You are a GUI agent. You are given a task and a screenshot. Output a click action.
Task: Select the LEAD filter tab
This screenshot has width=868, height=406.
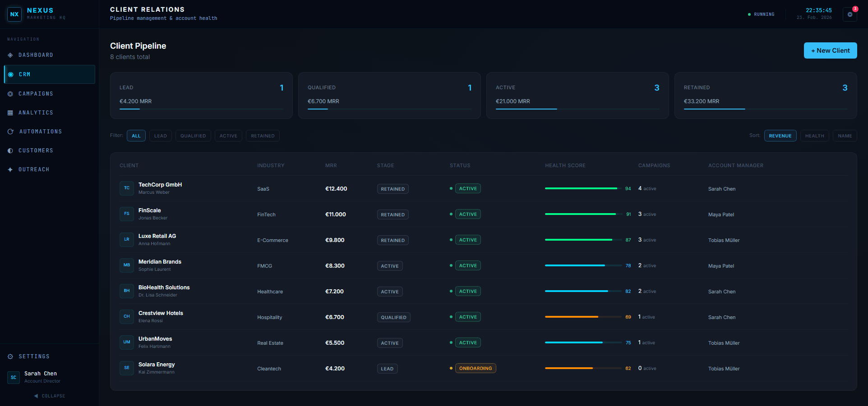pyautogui.click(x=161, y=136)
